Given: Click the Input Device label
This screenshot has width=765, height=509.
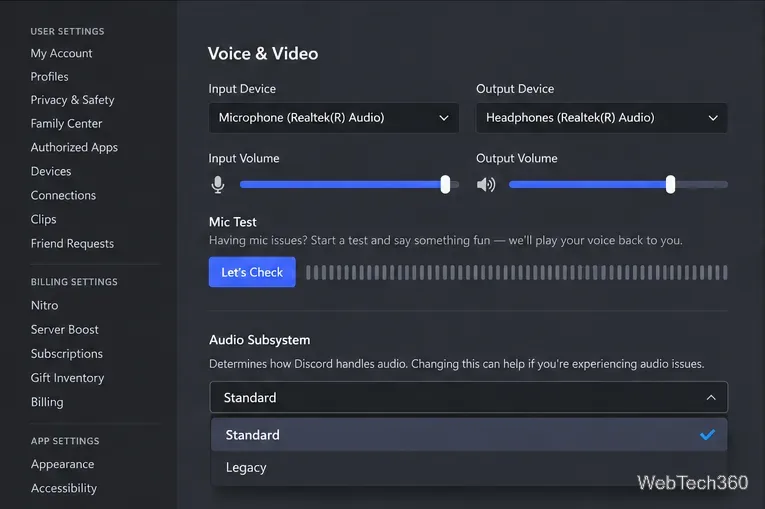Looking at the screenshot, I should pyautogui.click(x=242, y=89).
